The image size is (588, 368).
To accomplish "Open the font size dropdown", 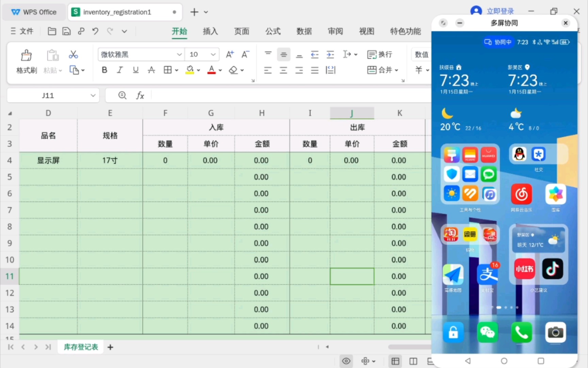I will coord(213,54).
